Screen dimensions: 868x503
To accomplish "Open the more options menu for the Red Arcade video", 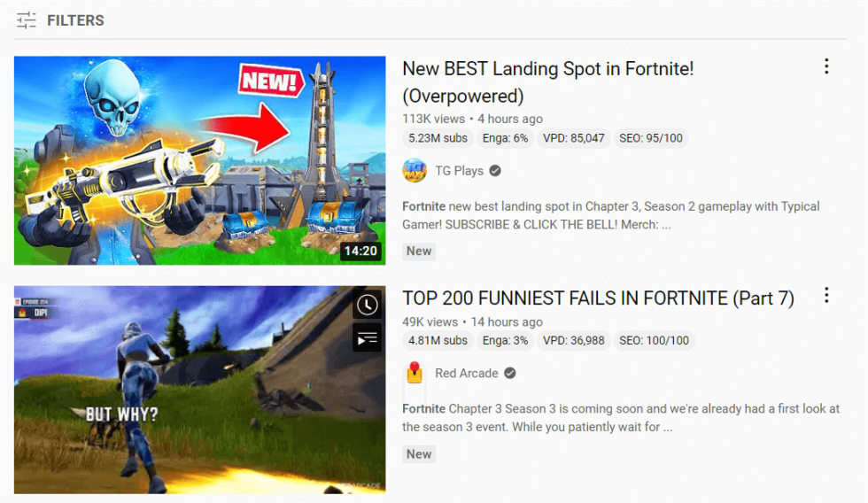I will pos(825,296).
